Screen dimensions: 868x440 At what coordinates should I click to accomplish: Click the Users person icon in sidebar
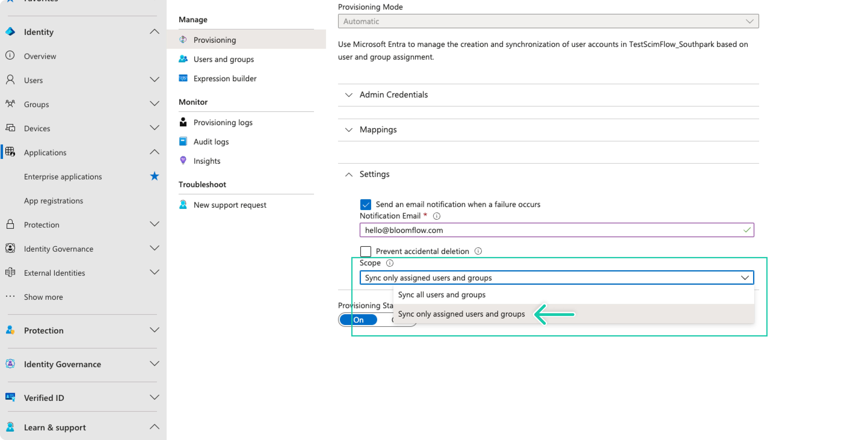coord(10,80)
